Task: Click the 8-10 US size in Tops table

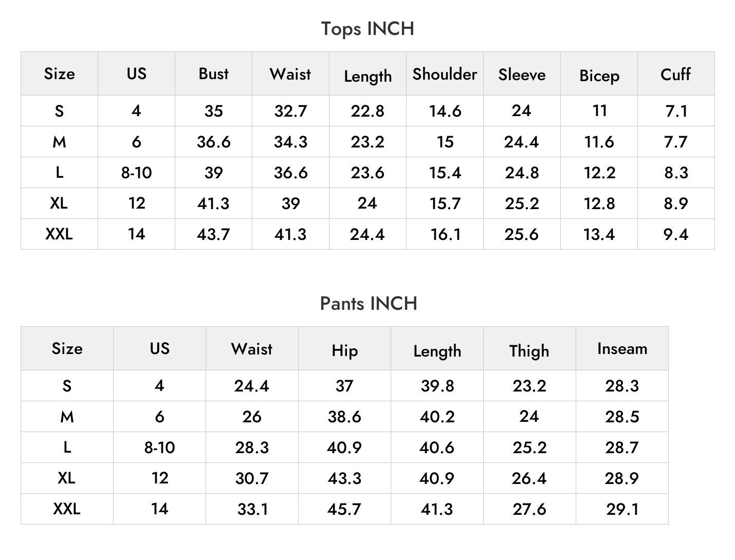Action: click(136, 173)
